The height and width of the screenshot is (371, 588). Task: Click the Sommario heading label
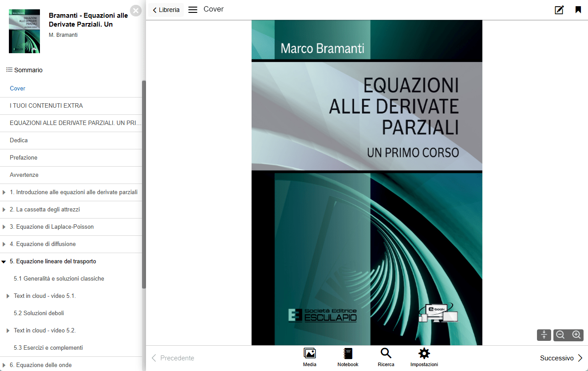[28, 70]
